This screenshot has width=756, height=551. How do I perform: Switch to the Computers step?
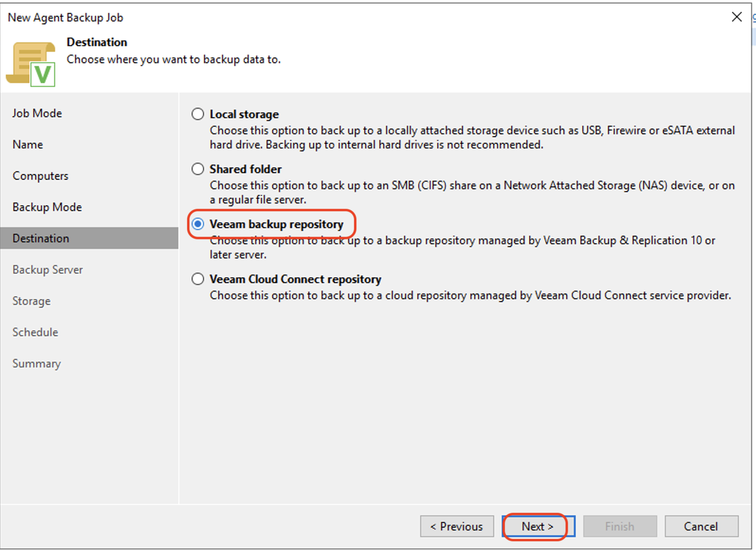(40, 176)
